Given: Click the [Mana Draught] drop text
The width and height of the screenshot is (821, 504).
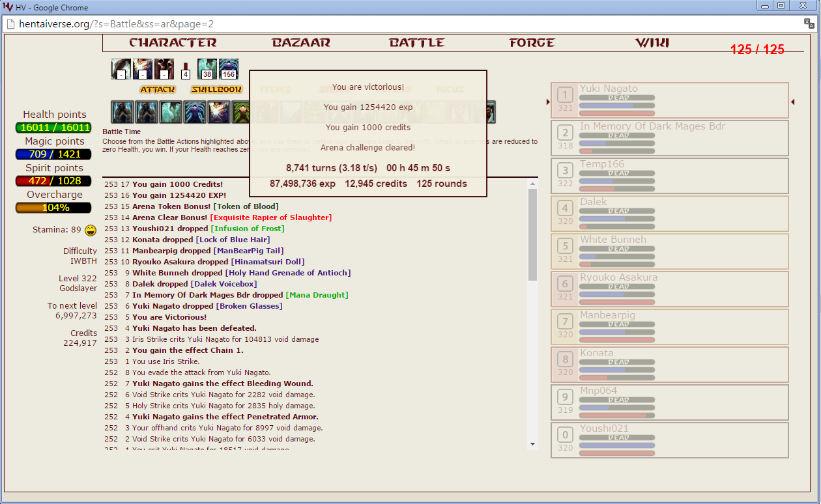Looking at the screenshot, I should pos(317,295).
